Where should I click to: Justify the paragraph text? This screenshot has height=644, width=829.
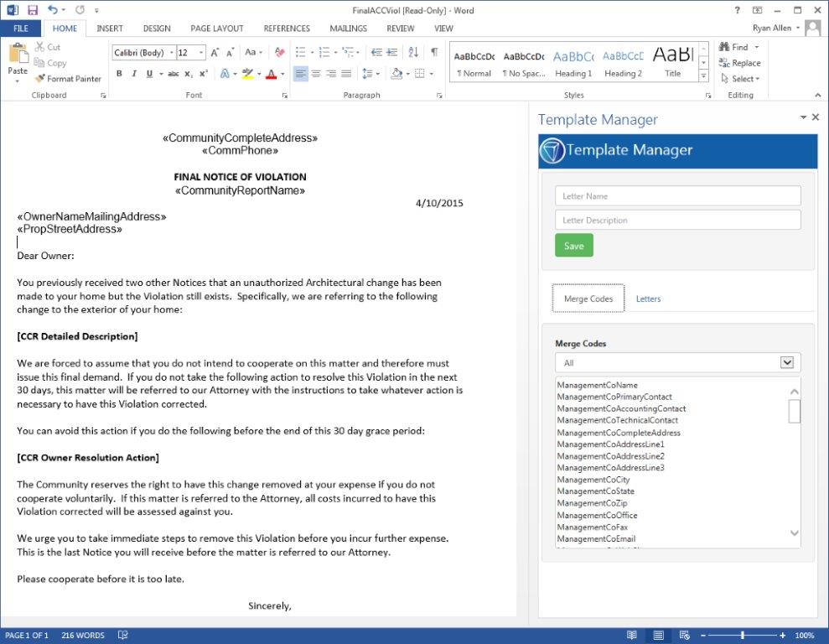[346, 74]
